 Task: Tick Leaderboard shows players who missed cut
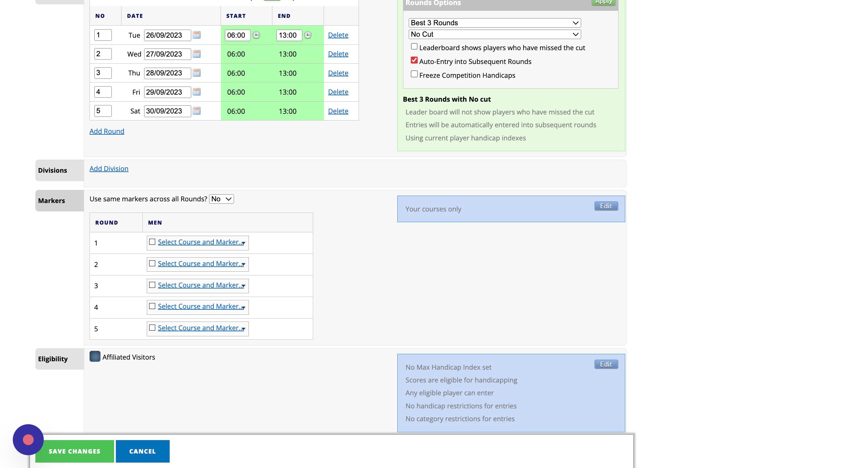coord(414,46)
